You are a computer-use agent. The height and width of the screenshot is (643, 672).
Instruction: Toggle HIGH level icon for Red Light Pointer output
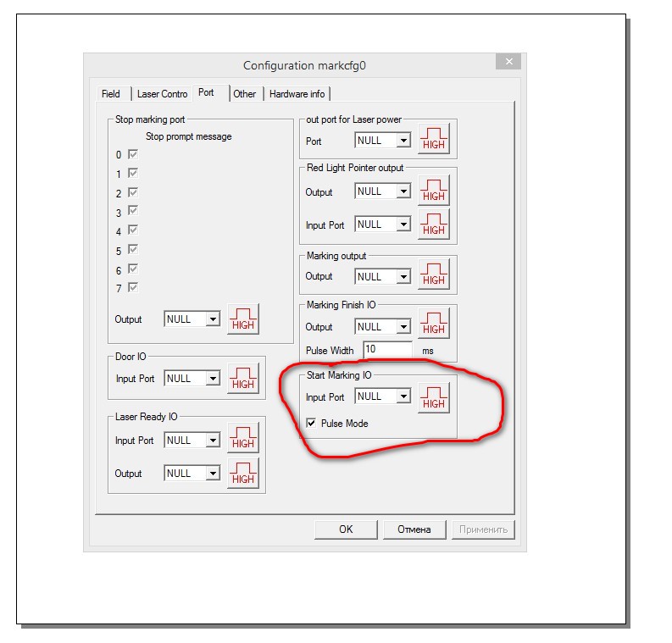pyautogui.click(x=433, y=191)
